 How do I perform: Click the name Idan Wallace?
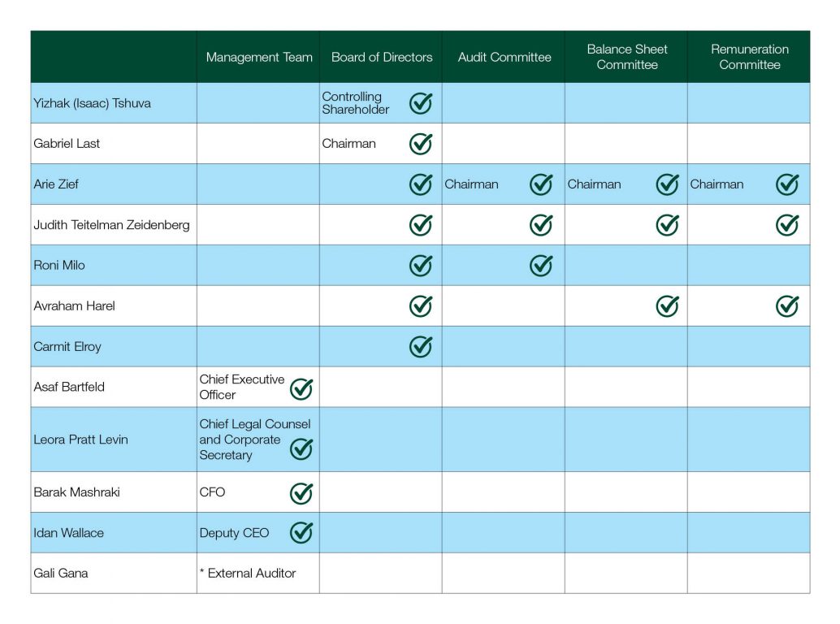[68, 533]
